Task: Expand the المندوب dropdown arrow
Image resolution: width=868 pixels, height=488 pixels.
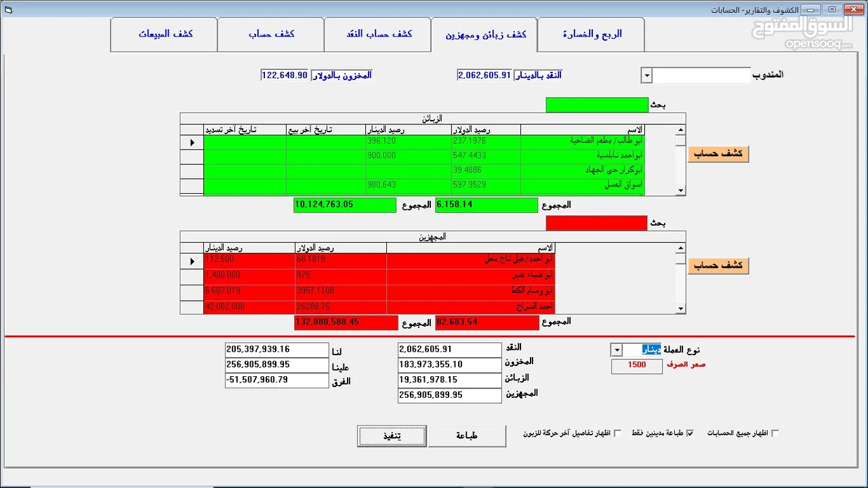Action: [x=646, y=75]
